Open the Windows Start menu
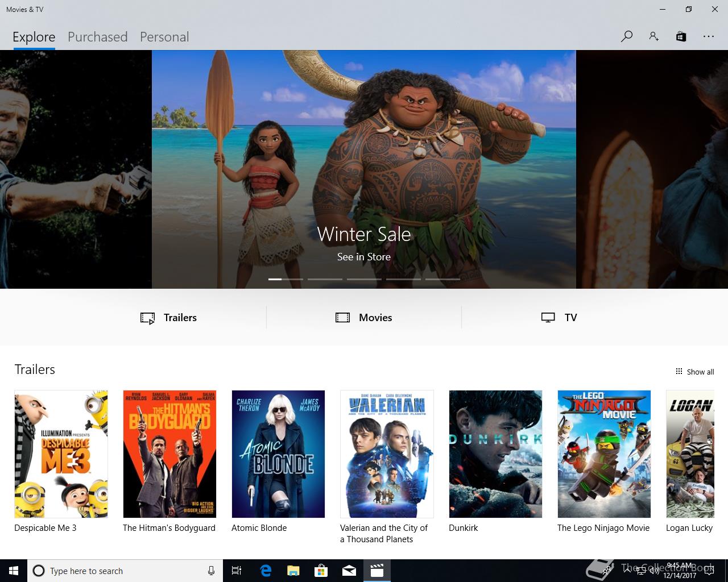This screenshot has height=582, width=728. [14, 571]
